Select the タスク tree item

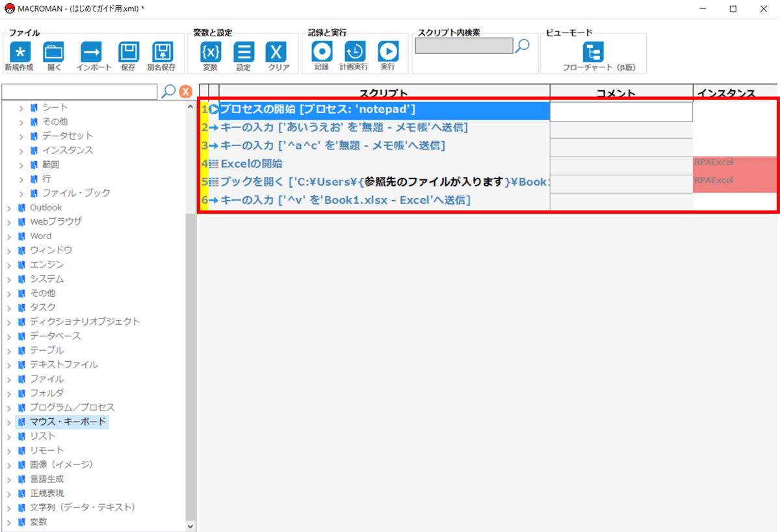(43, 307)
